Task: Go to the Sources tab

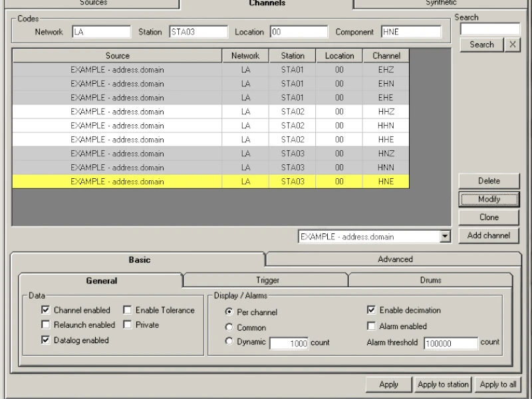Action: point(93,3)
